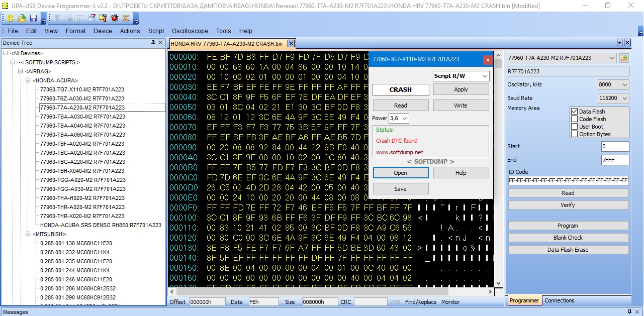The height and width of the screenshot is (316, 644).
Task: Click the dialog Write button
Action: click(461, 106)
